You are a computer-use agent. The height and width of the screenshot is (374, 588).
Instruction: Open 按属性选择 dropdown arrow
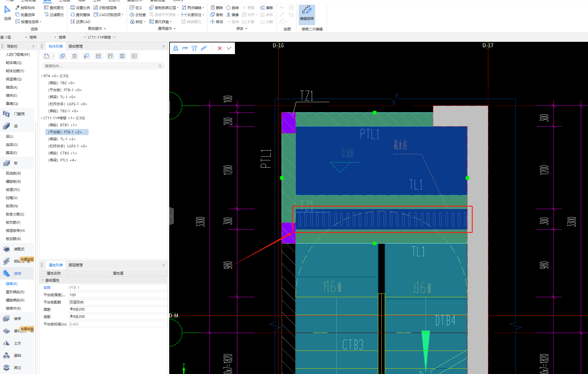coord(41,22)
